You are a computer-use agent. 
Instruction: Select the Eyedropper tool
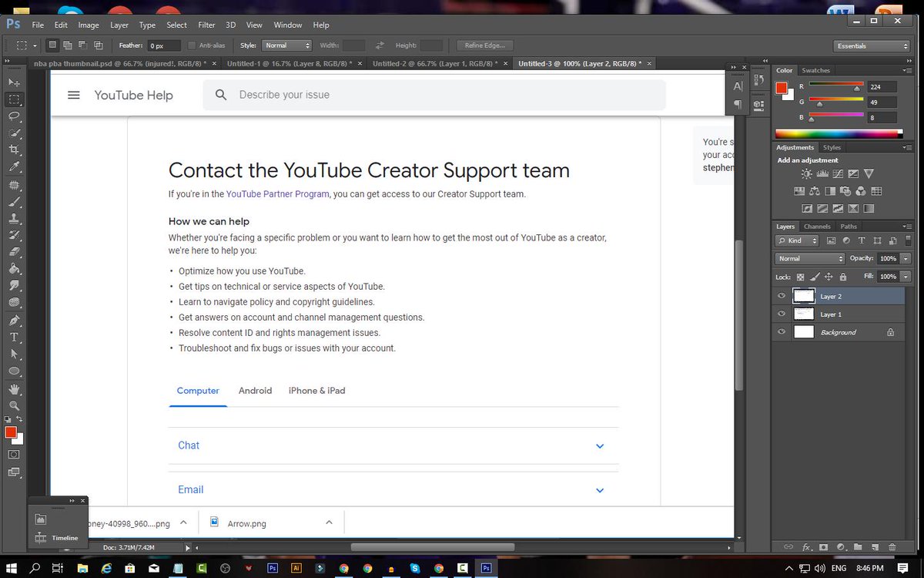pos(14,167)
